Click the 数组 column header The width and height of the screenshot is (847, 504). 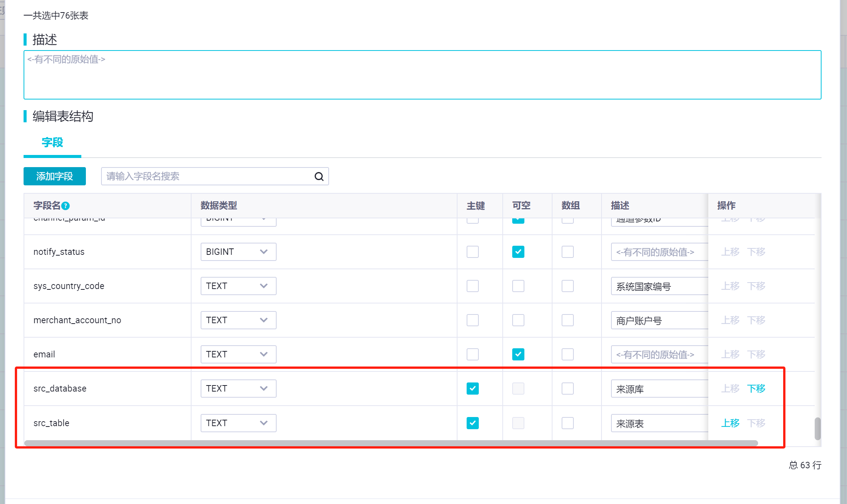pos(576,206)
